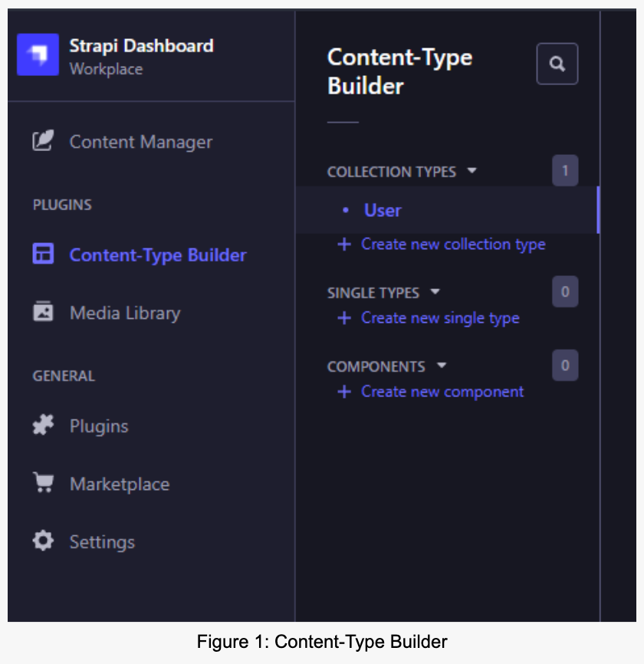Click the Content Manager feather icon

pyautogui.click(x=43, y=140)
